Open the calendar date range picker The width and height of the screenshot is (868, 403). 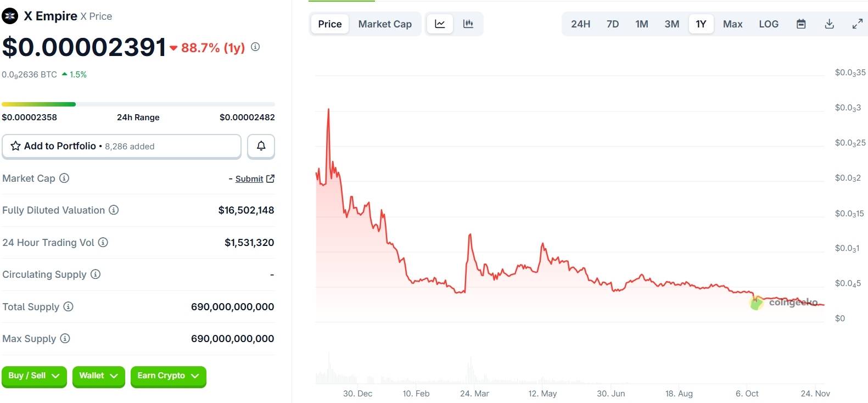[x=801, y=24]
